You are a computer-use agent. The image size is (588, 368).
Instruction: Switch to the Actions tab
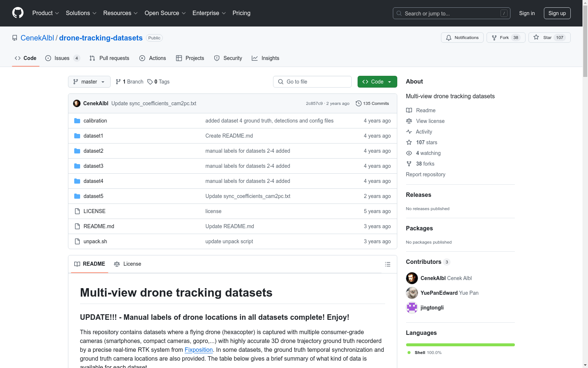(x=153, y=58)
